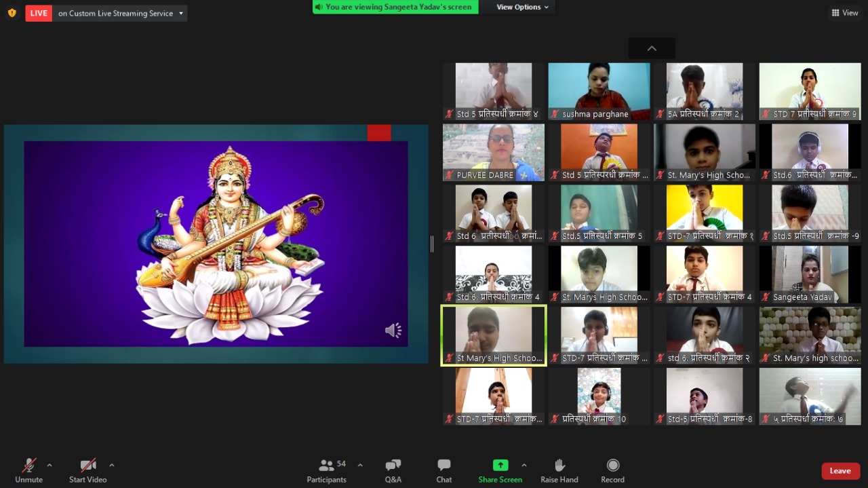This screenshot has height=488, width=868.
Task: Click the divider handle between shared screen and gallery
Action: [432, 244]
